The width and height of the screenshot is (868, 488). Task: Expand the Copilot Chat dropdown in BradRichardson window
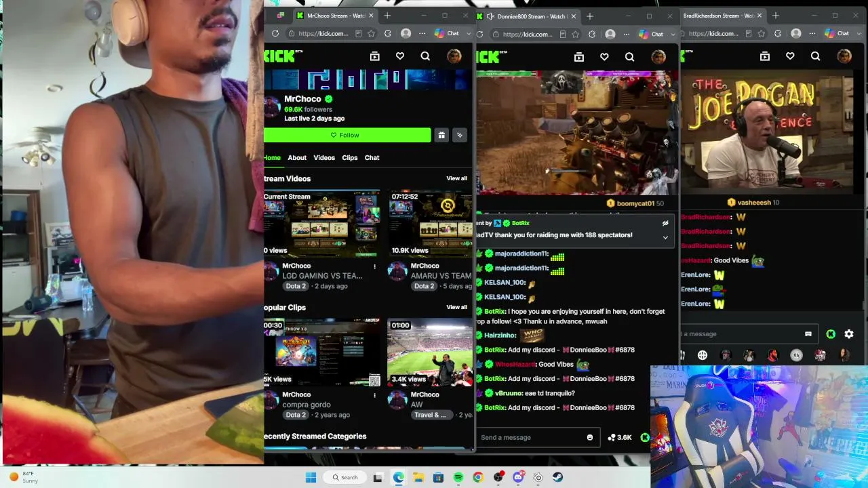click(x=859, y=33)
